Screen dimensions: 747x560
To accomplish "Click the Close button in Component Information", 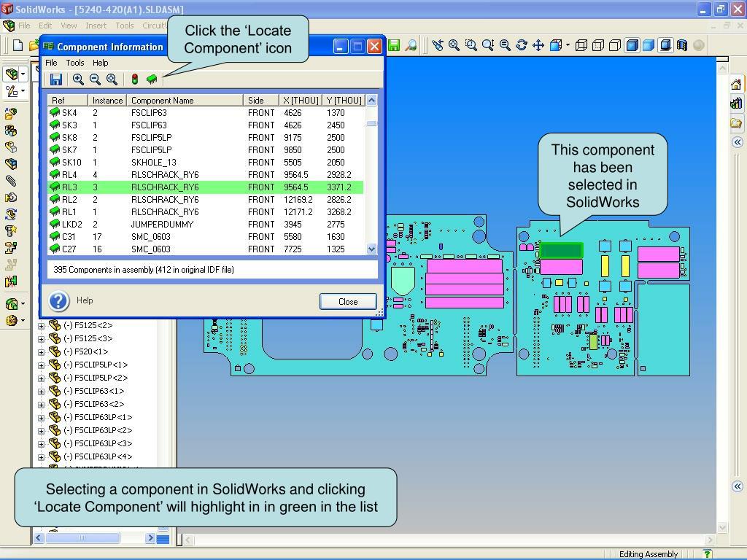I will point(348,301).
